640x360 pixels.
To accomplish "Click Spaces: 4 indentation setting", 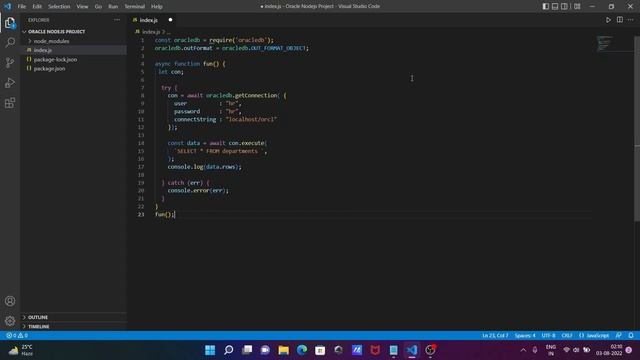I will [x=525, y=336].
